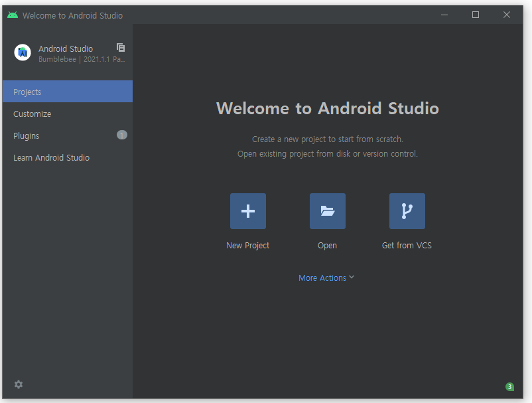This screenshot has height=403, width=532.
Task: Click the Android robot title bar icon
Action: [13, 15]
